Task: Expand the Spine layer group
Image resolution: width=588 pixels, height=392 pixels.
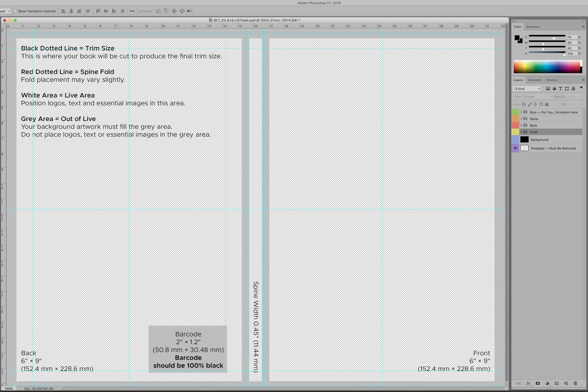Action: click(x=521, y=119)
